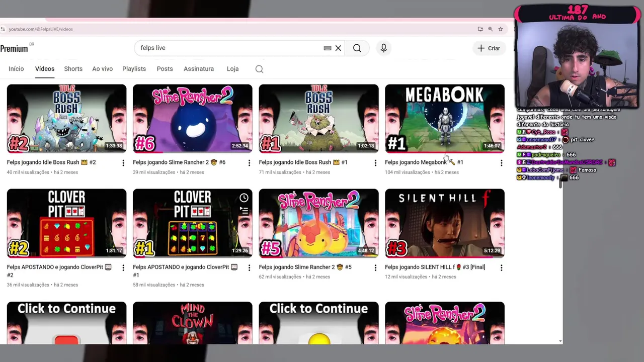Open the Assinatura tab
This screenshot has height=362, width=644.
click(199, 69)
